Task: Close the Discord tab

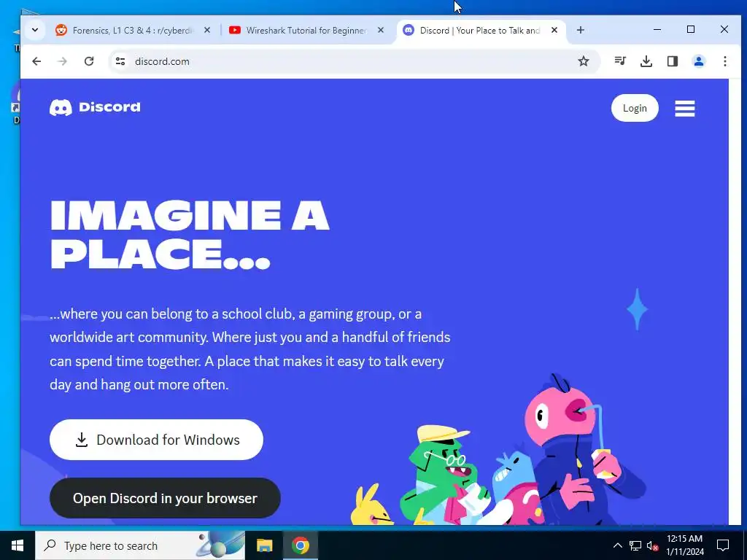Action: click(x=554, y=30)
